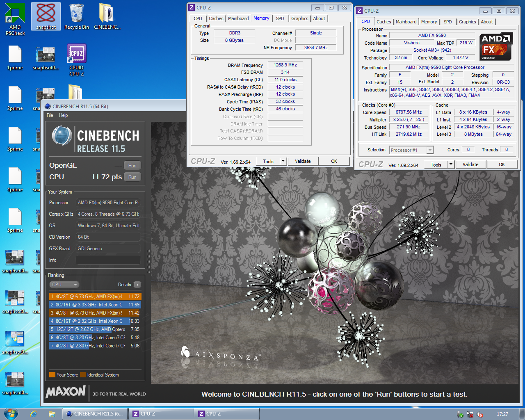Expand the ranking Details arrow
This screenshot has height=420, width=525.
(x=137, y=285)
